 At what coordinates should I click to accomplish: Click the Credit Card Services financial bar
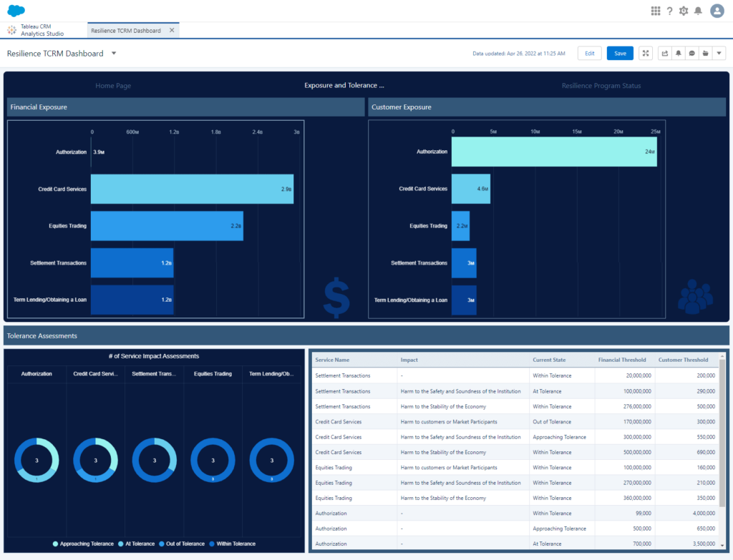click(x=192, y=189)
